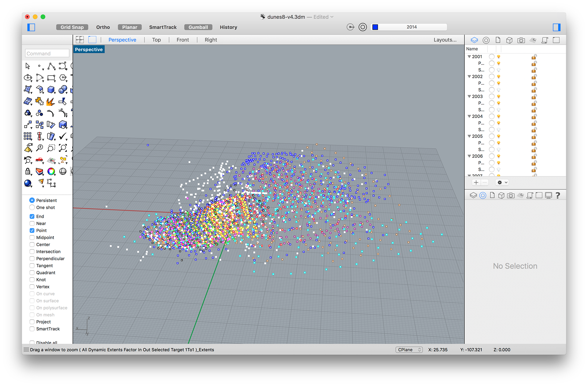This screenshot has height=386, width=588.
Task: Toggle the SmartTrack button
Action: 163,27
